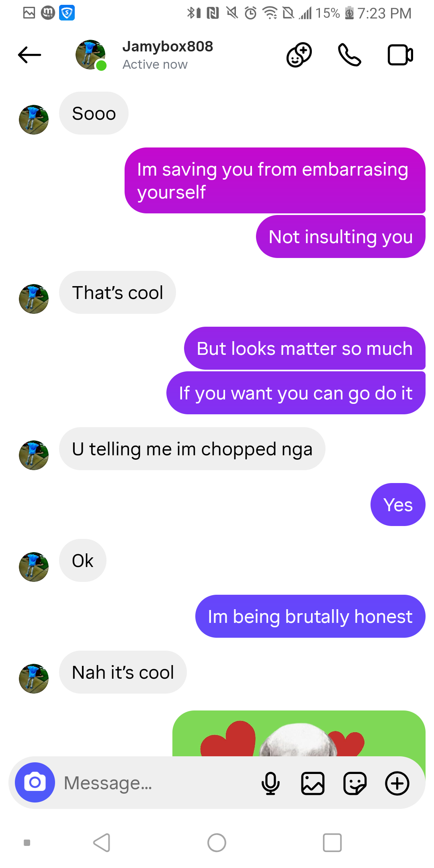The width and height of the screenshot is (434, 868).
Task: Tap the Message text input field
Action: point(157,783)
